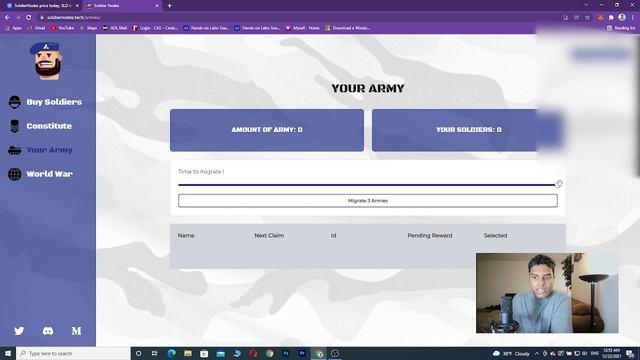Close the SoldierNodes price today tab
Viewport: 640px width, 360px height.
click(77, 6)
